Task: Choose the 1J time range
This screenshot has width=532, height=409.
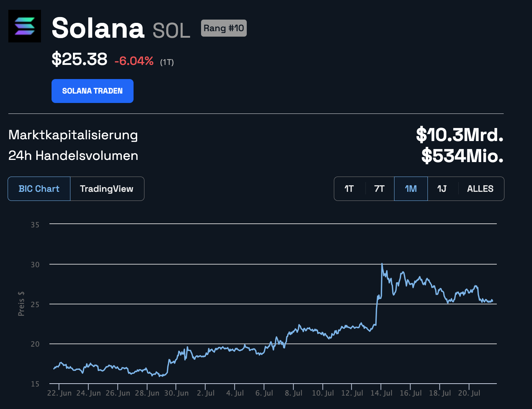Action: 442,189
